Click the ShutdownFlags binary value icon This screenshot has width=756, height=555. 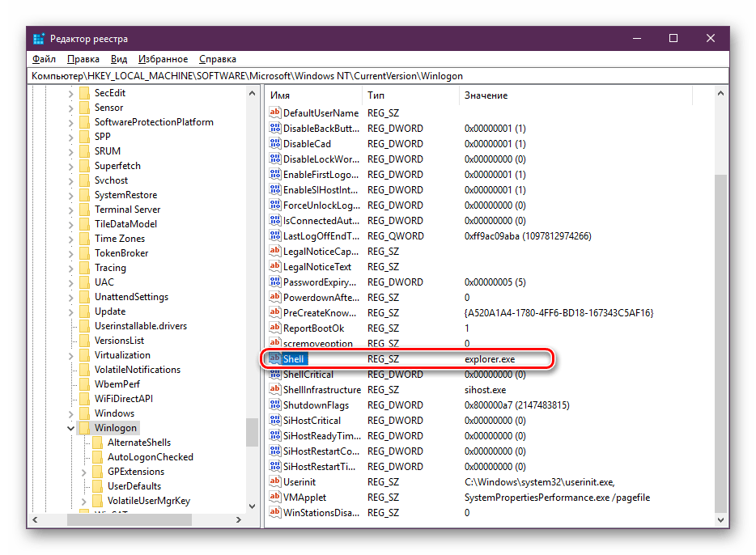[274, 405]
